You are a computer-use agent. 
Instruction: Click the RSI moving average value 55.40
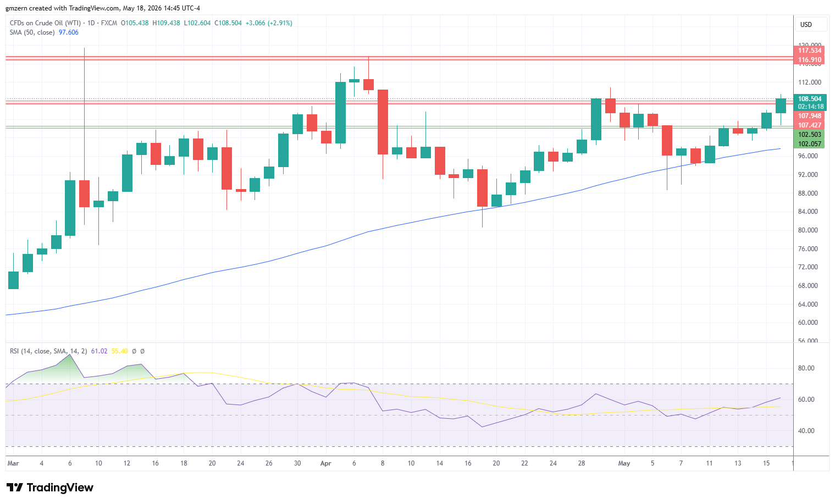(x=119, y=351)
